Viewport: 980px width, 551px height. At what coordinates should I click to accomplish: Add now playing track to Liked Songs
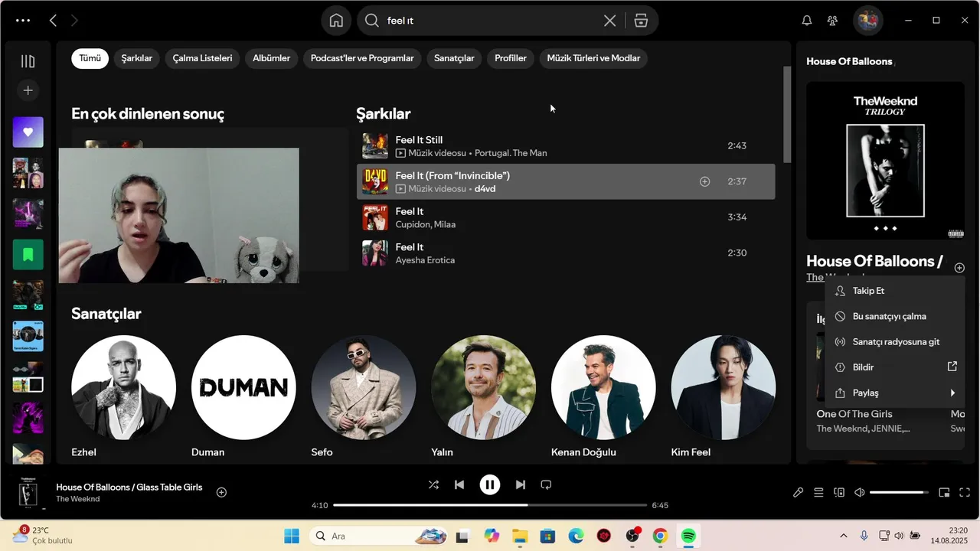point(221,492)
